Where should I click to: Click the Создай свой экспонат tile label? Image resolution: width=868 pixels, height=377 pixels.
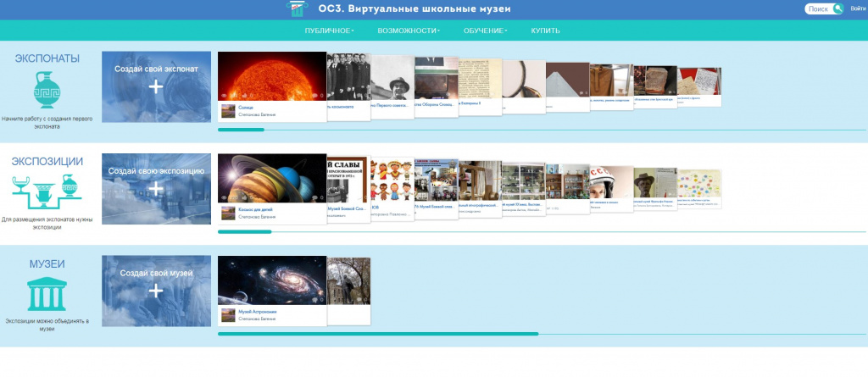(x=156, y=69)
